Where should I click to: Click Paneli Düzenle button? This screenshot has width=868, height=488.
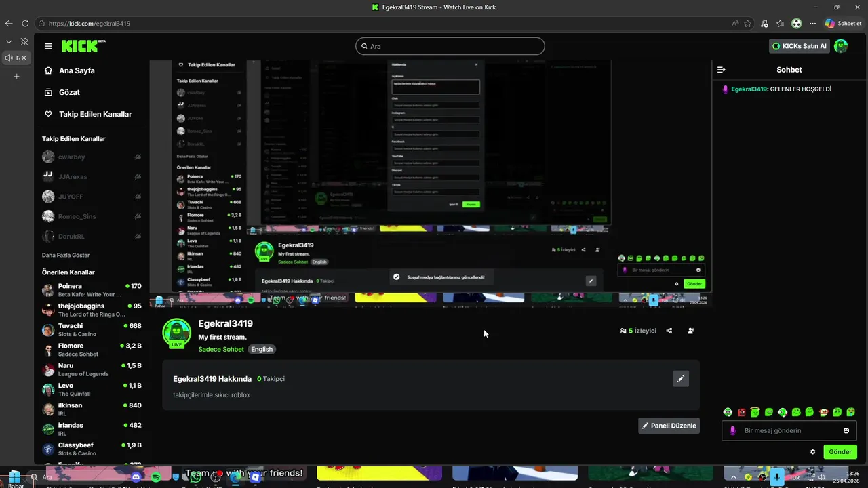click(669, 426)
